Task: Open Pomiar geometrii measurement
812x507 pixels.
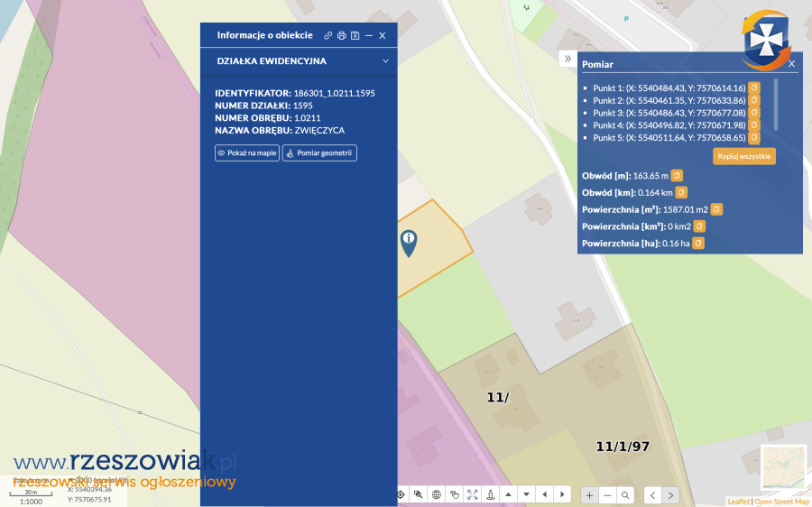Action: click(319, 153)
